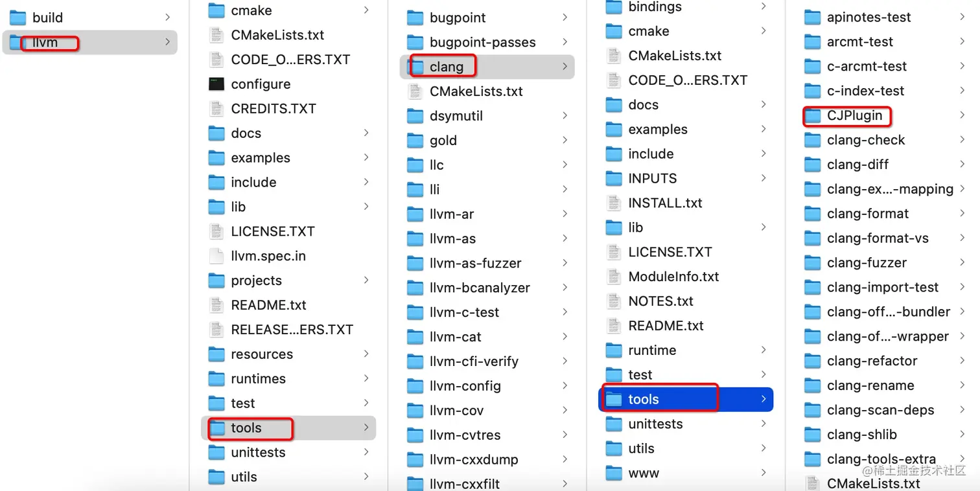Select the c-index-test folder name
The height and width of the screenshot is (491, 980).
coord(865,91)
